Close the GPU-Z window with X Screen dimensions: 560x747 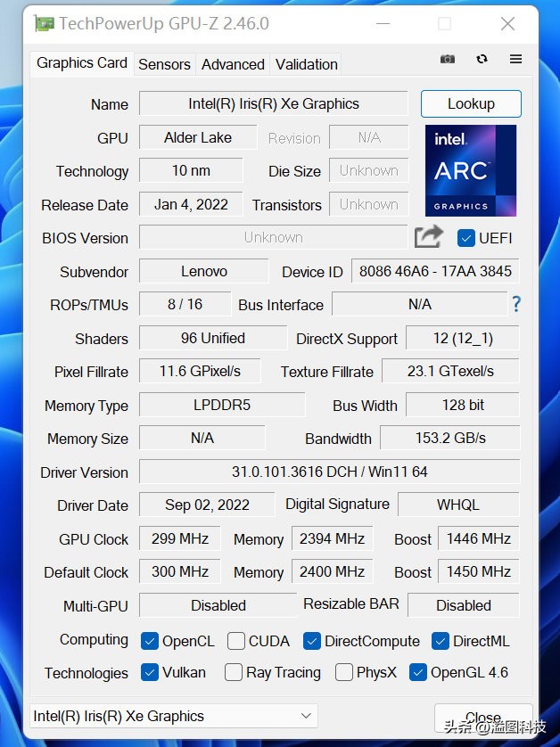507,23
